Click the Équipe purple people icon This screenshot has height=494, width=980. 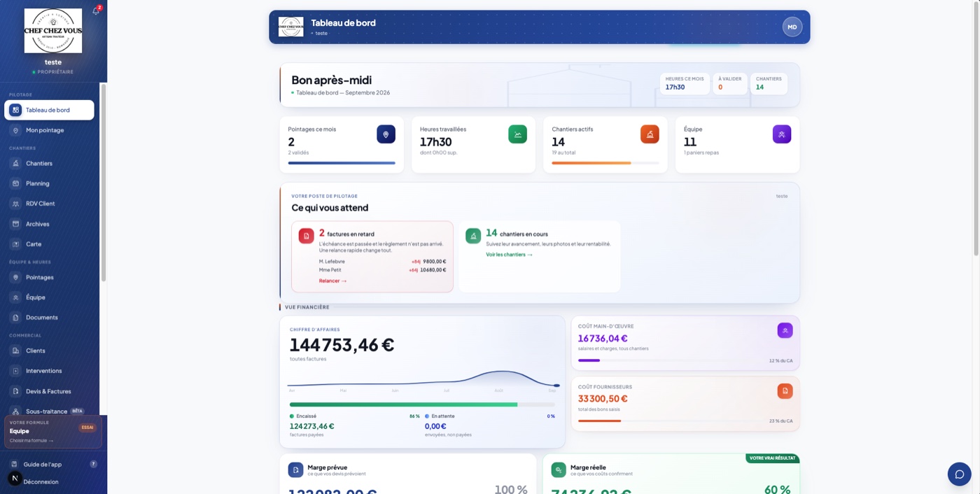click(x=782, y=134)
